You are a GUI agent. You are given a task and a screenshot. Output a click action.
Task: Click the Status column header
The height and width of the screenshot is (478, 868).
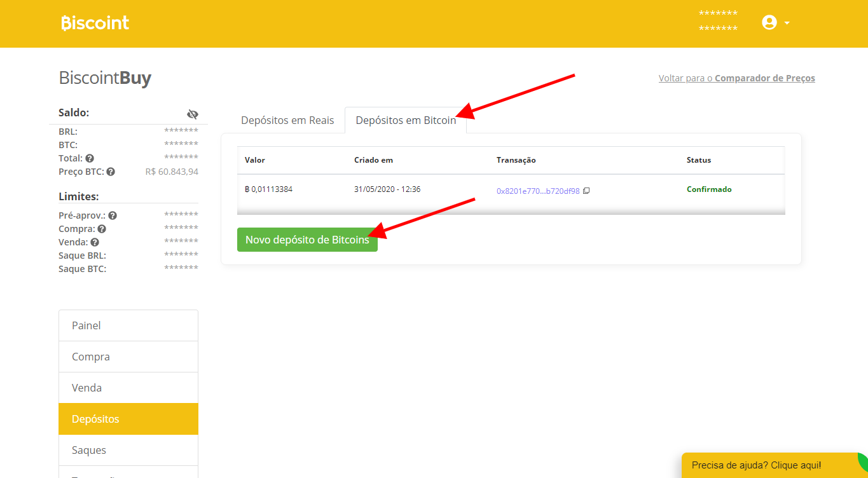[x=699, y=160]
